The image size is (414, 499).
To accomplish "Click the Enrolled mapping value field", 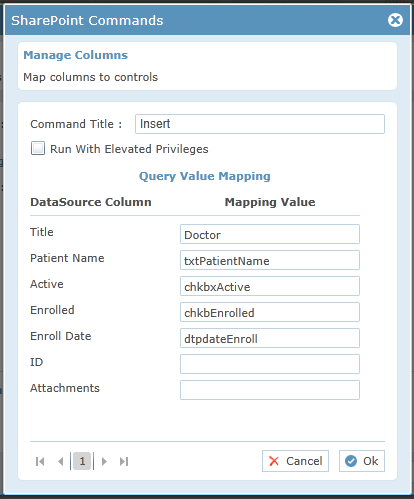I will tap(270, 312).
